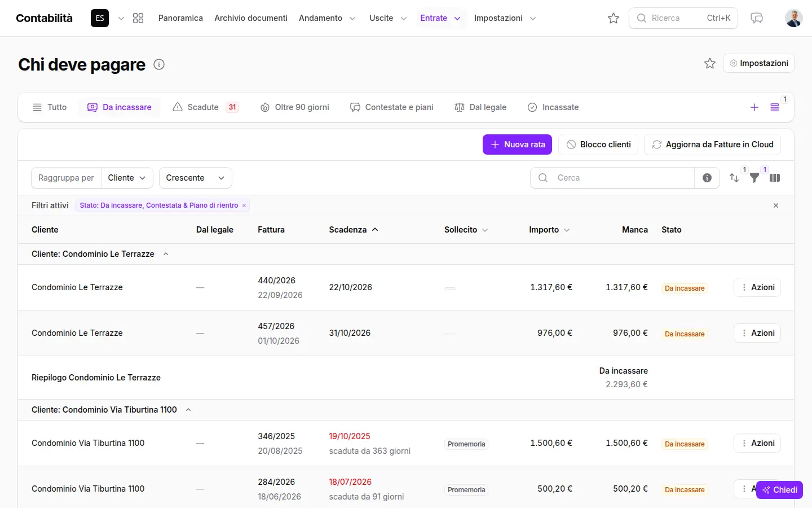Click the info icon beside Chi deve pagare
This screenshot has width=812, height=508.
click(x=159, y=64)
